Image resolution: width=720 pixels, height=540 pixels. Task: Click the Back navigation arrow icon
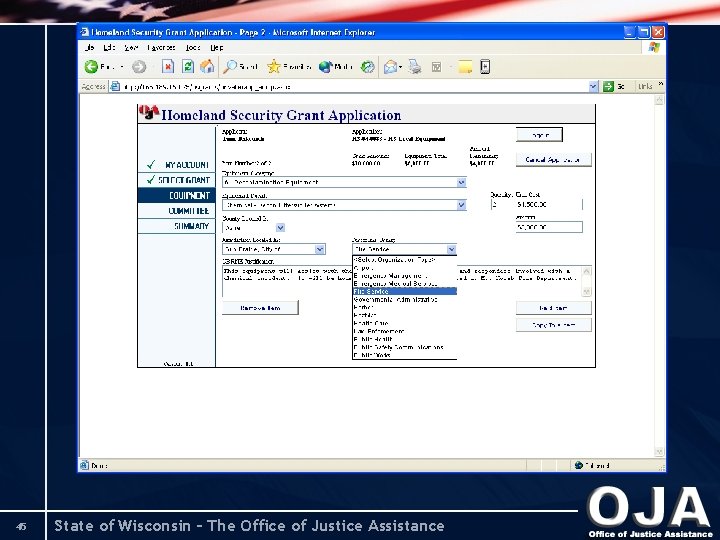pyautogui.click(x=91, y=67)
